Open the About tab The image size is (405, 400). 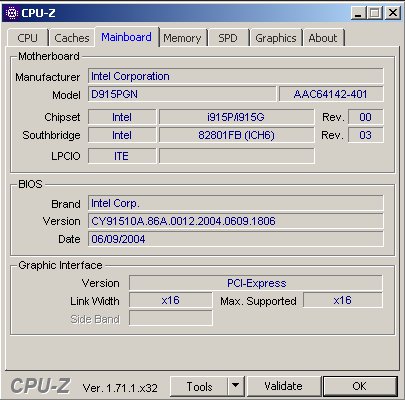coord(323,38)
